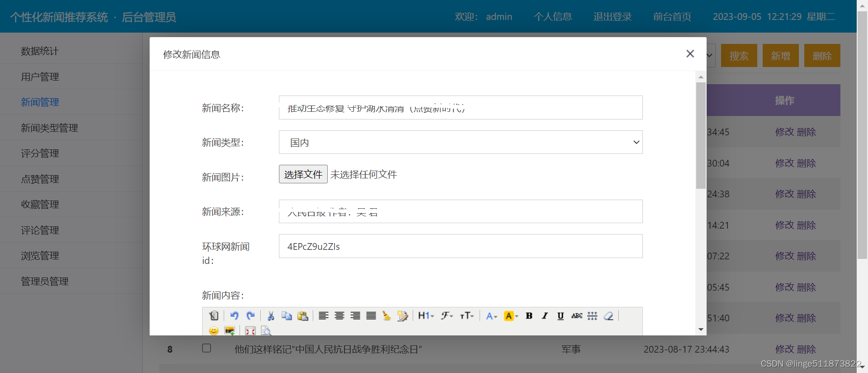868x373 pixels.
Task: Click the copy icon in editor toolbar
Action: pyautogui.click(x=287, y=316)
